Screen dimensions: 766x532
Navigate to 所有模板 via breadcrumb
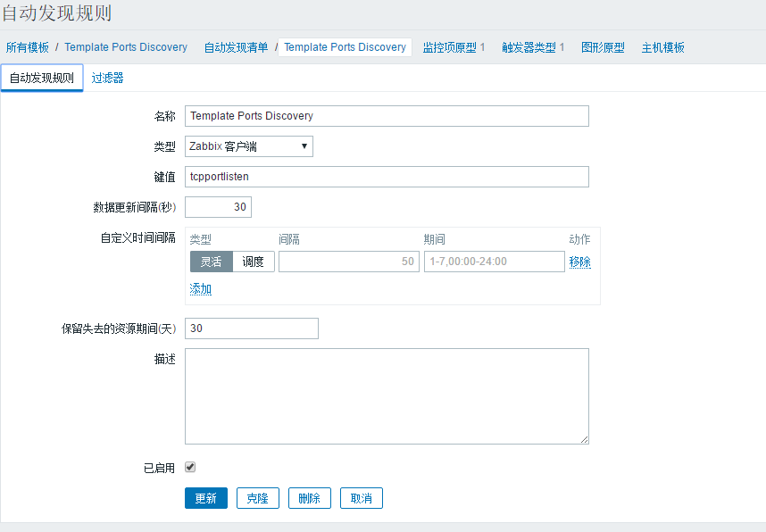[28, 47]
